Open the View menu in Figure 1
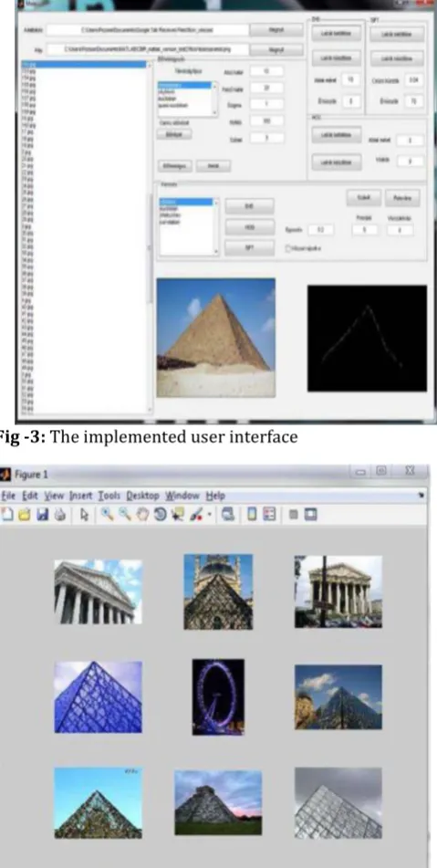 tap(54, 496)
